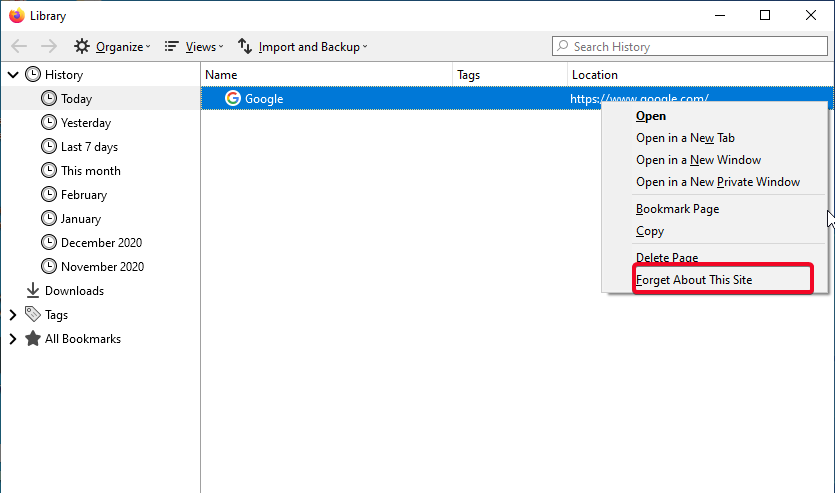Click February clock icon

click(48, 194)
